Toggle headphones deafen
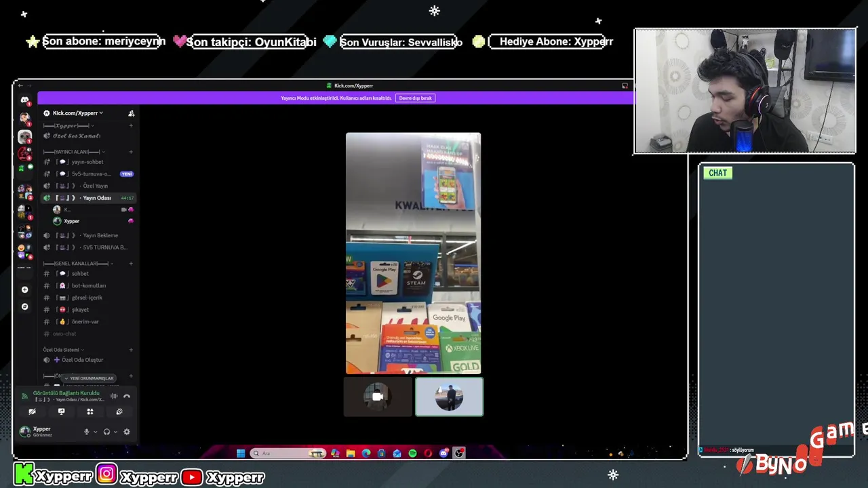The image size is (868, 488). click(x=106, y=432)
